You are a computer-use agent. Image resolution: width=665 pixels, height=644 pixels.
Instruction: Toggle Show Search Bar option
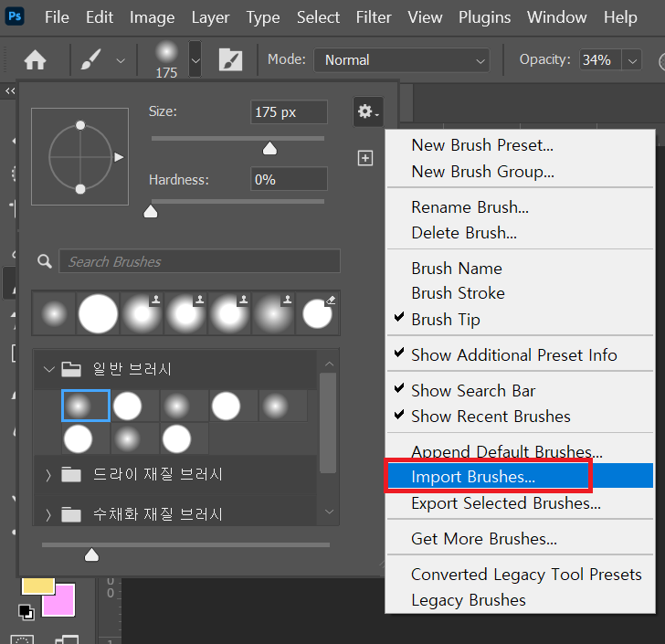(520, 390)
